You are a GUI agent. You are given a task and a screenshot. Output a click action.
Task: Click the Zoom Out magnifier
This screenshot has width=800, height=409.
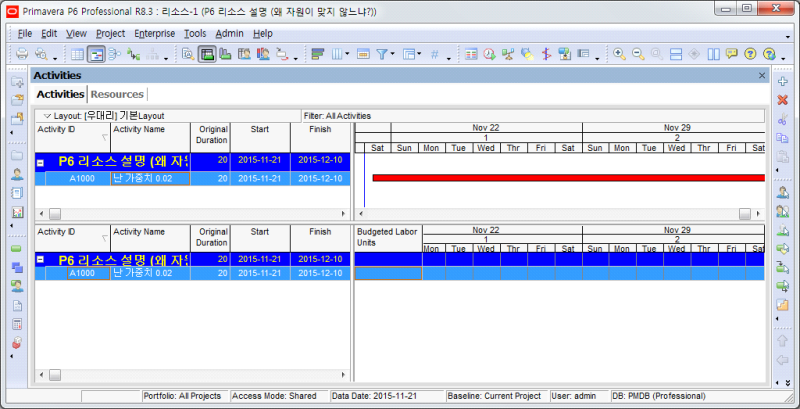[x=638, y=54]
